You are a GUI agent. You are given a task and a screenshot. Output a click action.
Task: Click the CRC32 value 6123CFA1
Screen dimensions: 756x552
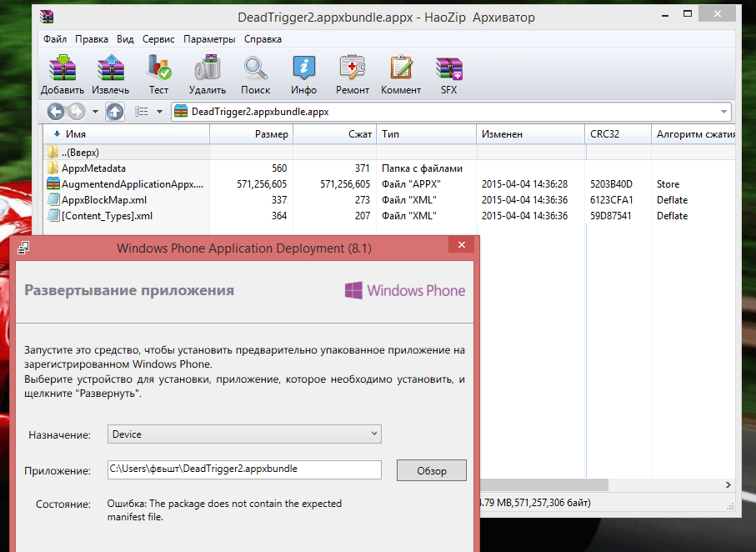(611, 200)
